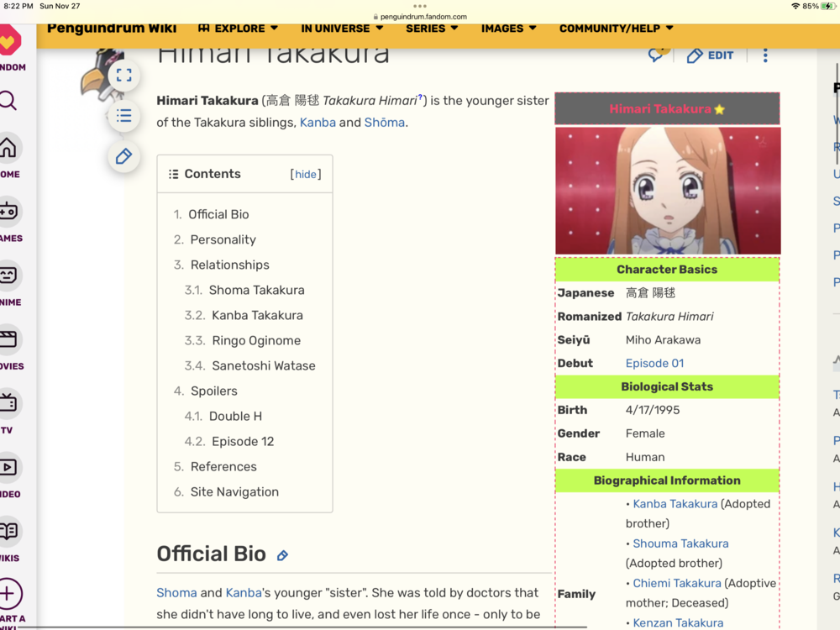Jump to Spoilers contents entry
The image size is (840, 630).
213,391
